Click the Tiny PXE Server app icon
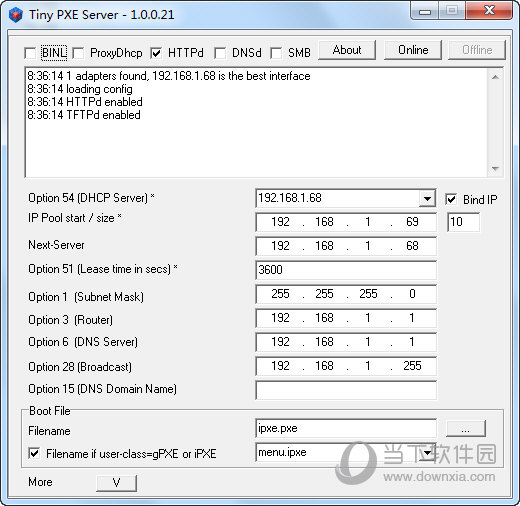Image resolution: width=520 pixels, height=506 pixels. point(16,15)
